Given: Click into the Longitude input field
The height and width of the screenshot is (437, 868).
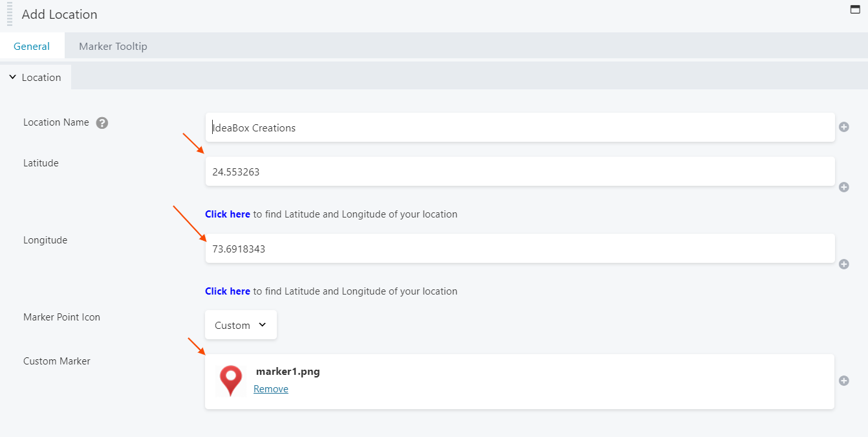Looking at the screenshot, I should click(519, 249).
